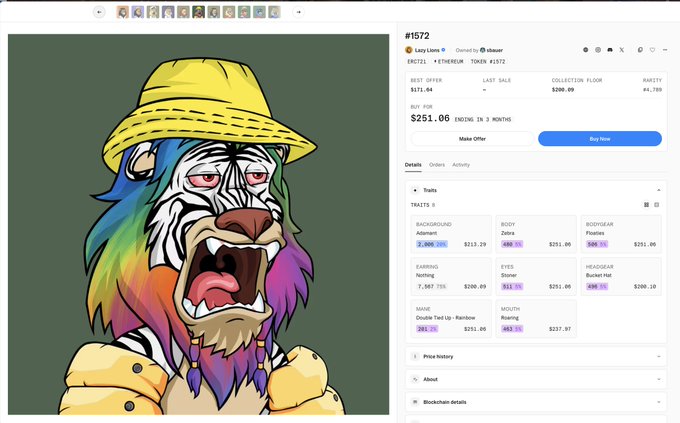Select the Mouth Roaring trait card
Image resolution: width=680 pixels, height=423 pixels.
point(536,319)
